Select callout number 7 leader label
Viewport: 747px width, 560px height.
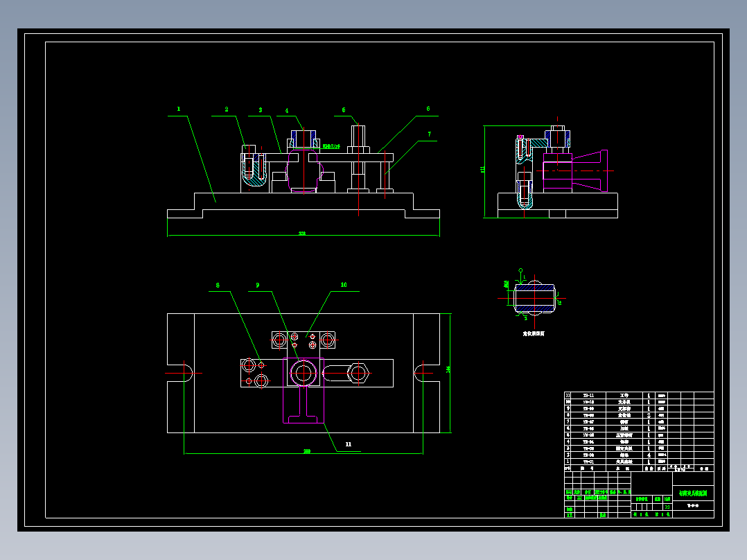tap(429, 134)
